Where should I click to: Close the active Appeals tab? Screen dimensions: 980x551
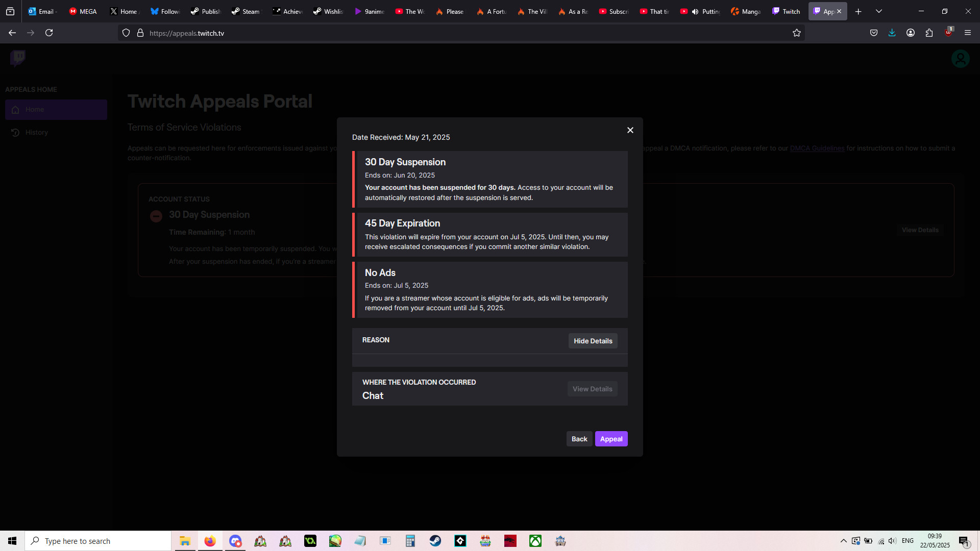(x=839, y=11)
